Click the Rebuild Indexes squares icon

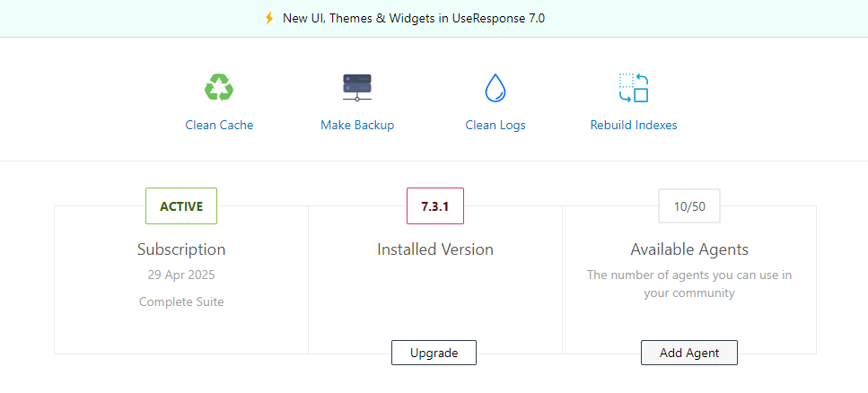pos(634,88)
